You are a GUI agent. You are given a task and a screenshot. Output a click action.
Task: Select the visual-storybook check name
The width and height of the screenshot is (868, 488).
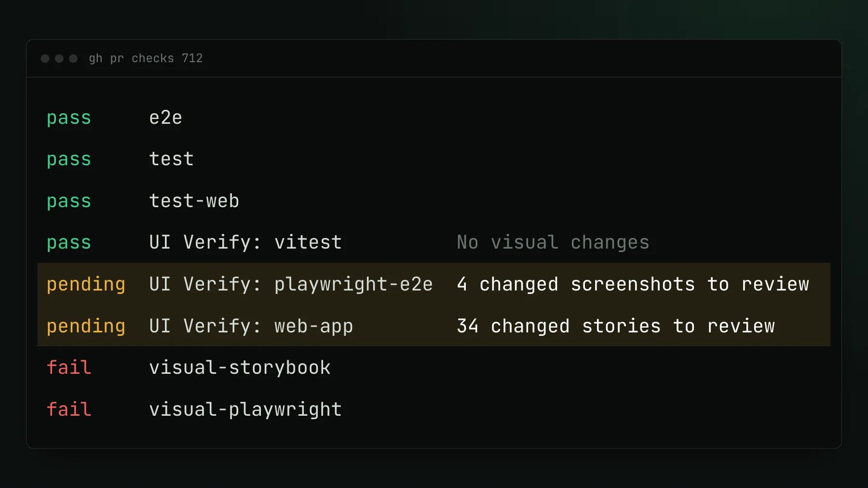240,368
